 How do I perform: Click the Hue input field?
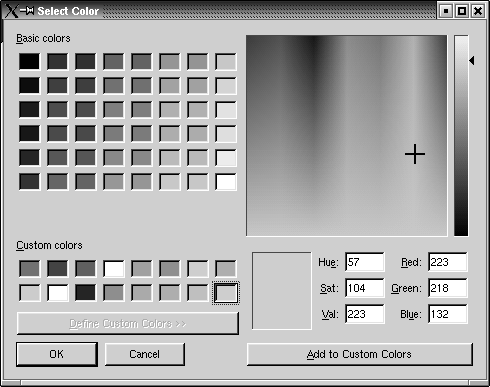click(x=365, y=262)
